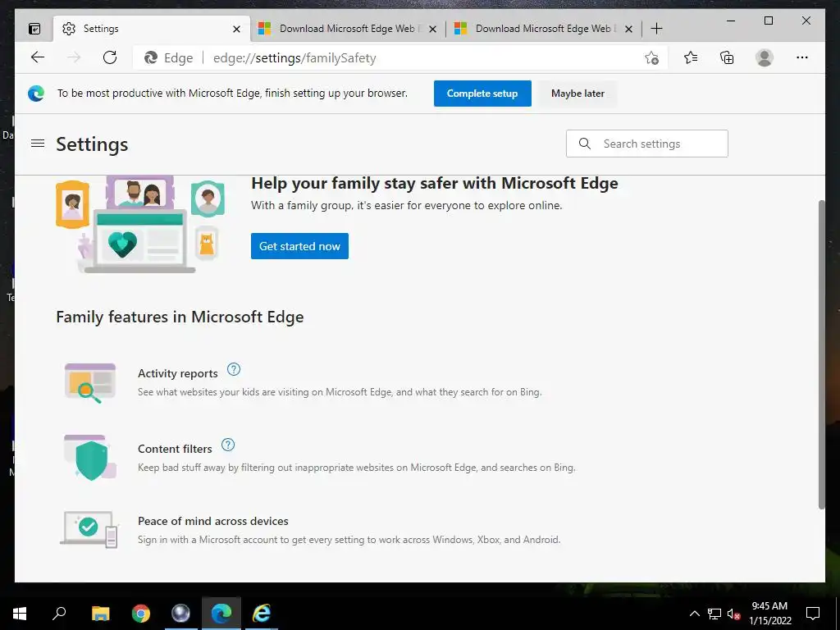Image resolution: width=840 pixels, height=630 pixels.
Task: Click the family group illustration
Action: [x=140, y=224]
